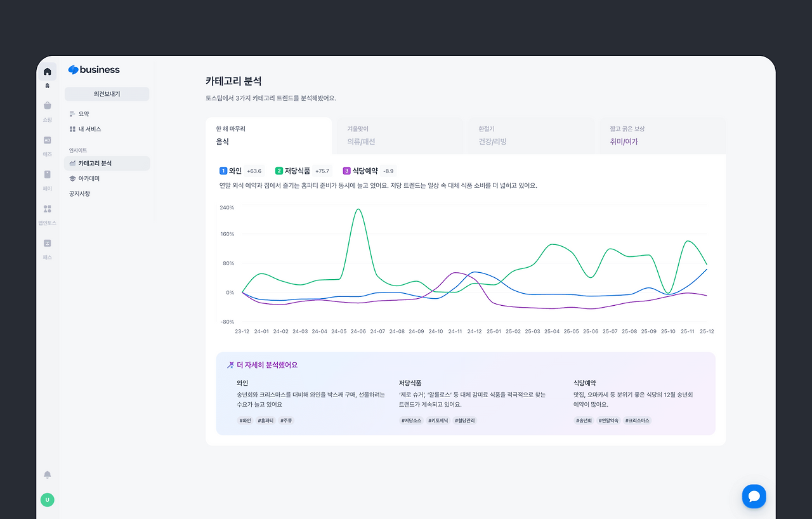Select the Ads (애즈) sidebar icon
The height and width of the screenshot is (519, 812).
tap(47, 140)
